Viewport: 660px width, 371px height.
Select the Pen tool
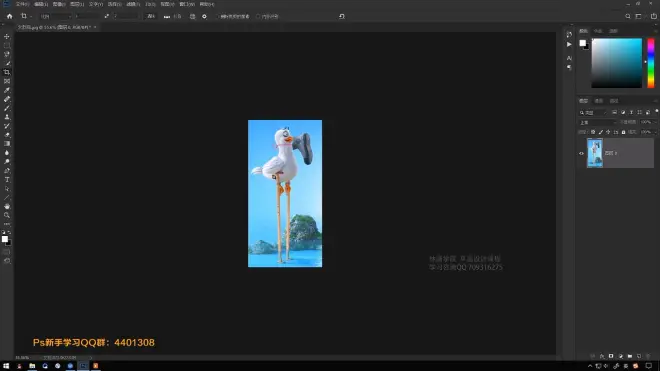click(x=7, y=171)
